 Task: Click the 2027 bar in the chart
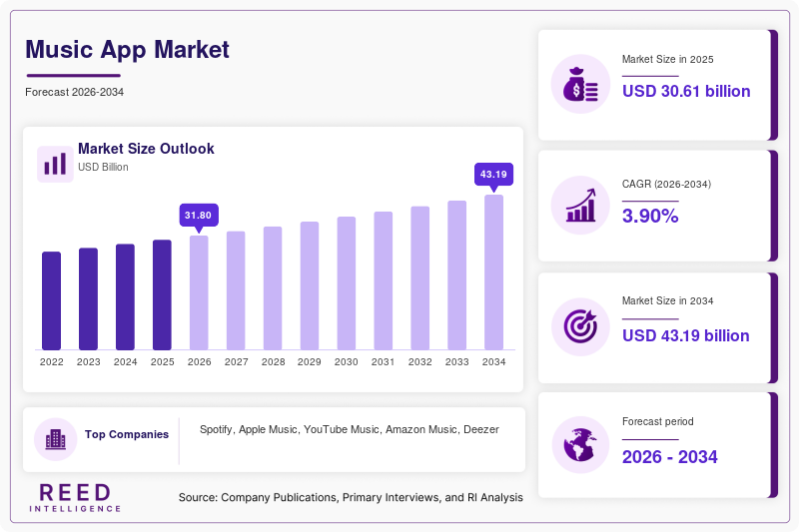click(x=236, y=290)
